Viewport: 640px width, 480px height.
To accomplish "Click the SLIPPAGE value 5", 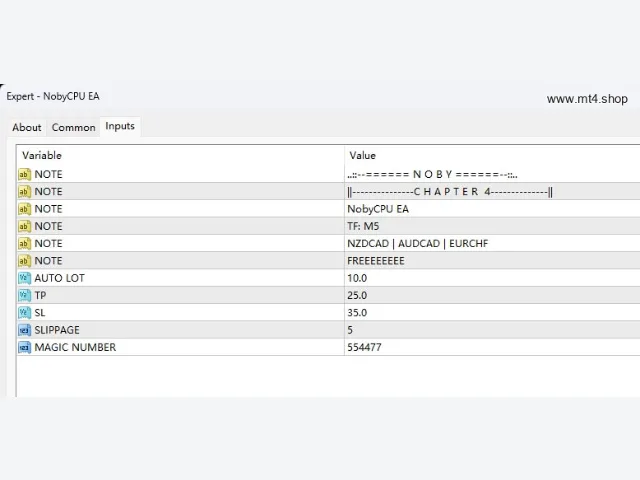I will [x=350, y=330].
